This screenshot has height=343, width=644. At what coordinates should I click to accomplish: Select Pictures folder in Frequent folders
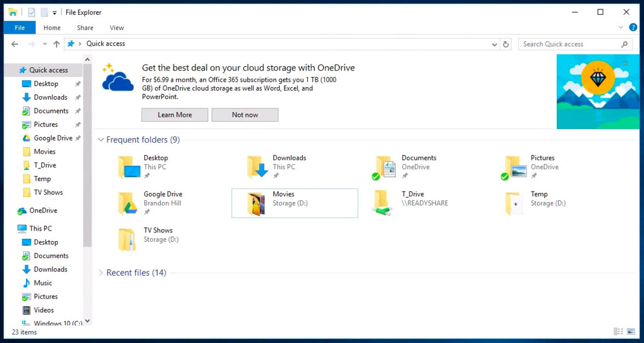553,167
